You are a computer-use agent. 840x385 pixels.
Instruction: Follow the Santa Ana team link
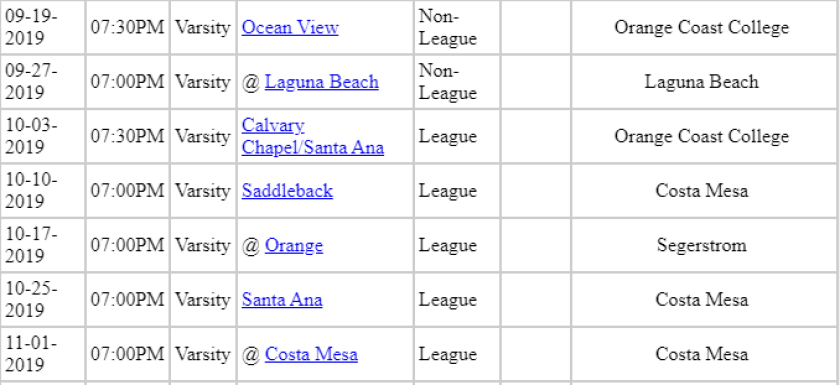[282, 299]
